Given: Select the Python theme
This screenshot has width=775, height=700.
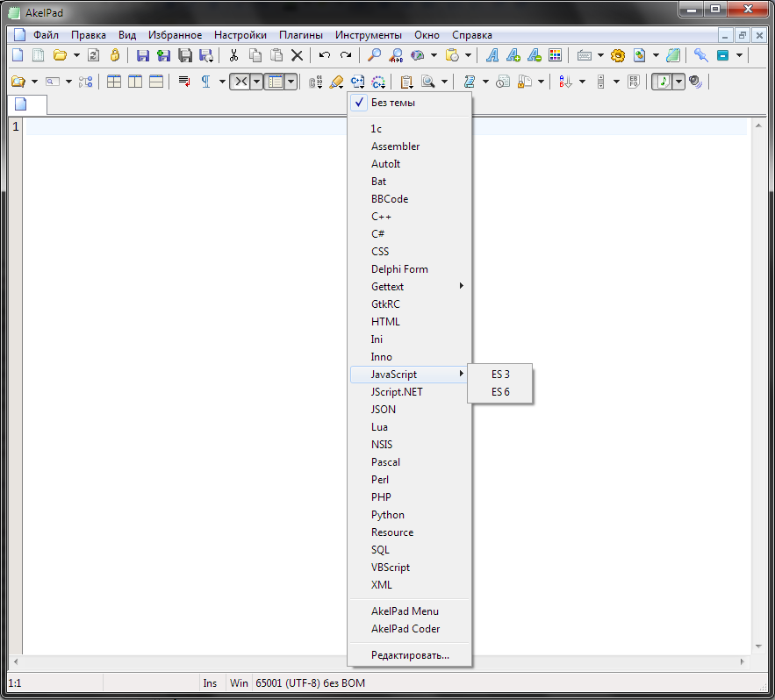Looking at the screenshot, I should click(410, 515).
